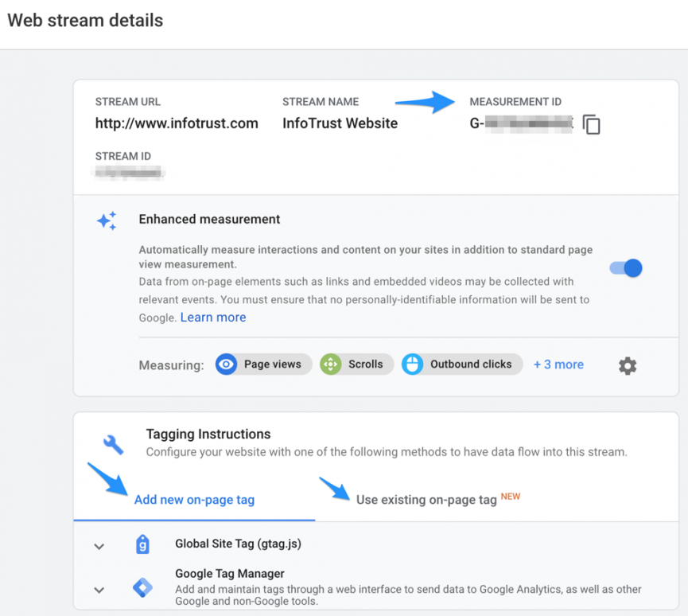The image size is (688, 616).
Task: Open the Use existing on-page tag tab
Action: pyautogui.click(x=424, y=499)
